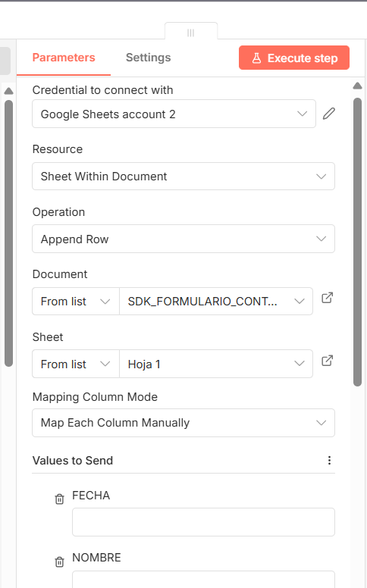
Task: Click the NOMBRE value input field
Action: point(203,580)
